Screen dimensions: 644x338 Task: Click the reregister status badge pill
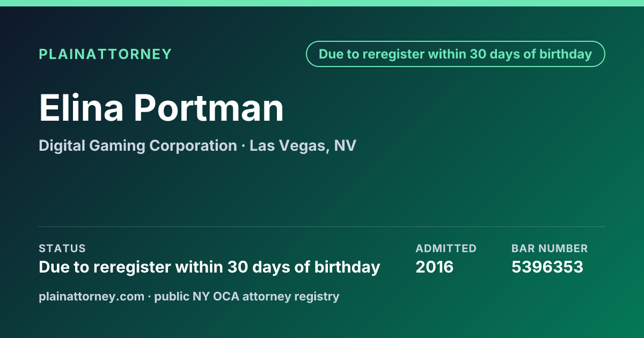[x=455, y=54]
